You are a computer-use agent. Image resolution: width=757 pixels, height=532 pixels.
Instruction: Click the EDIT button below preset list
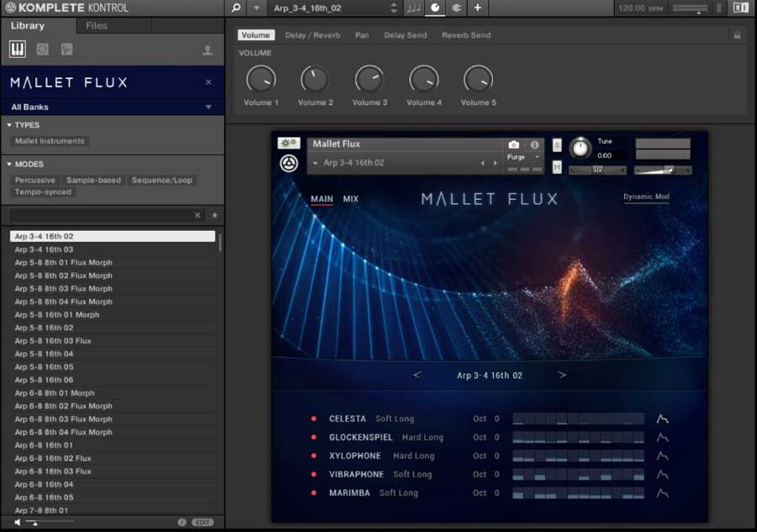(x=203, y=523)
